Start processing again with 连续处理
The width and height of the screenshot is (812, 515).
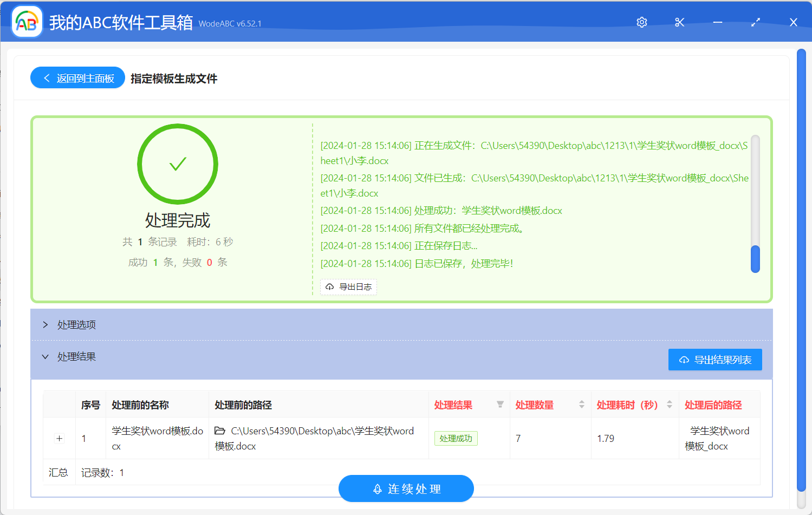pyautogui.click(x=406, y=488)
